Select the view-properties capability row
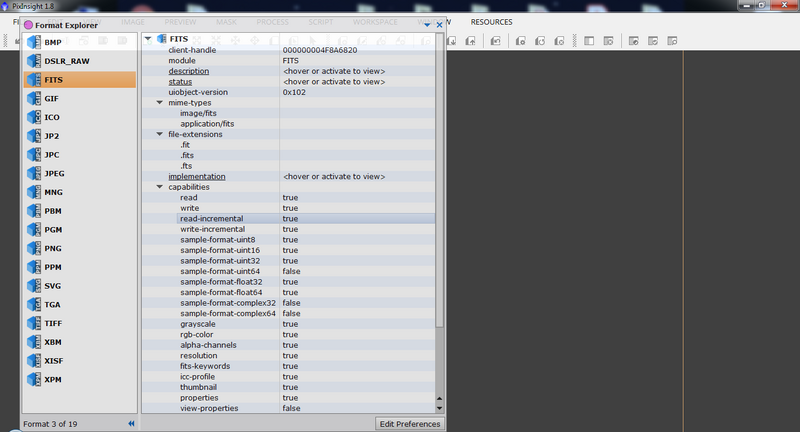 click(x=289, y=408)
